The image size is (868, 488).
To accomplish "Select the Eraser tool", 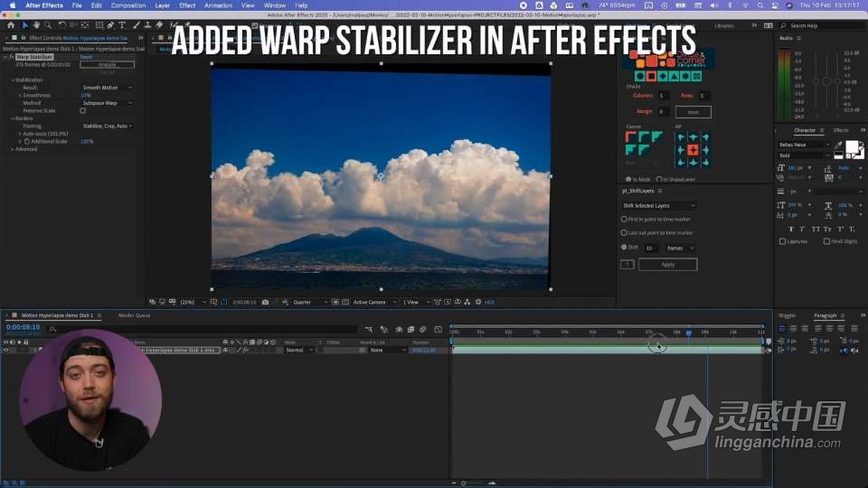I will coord(159,25).
